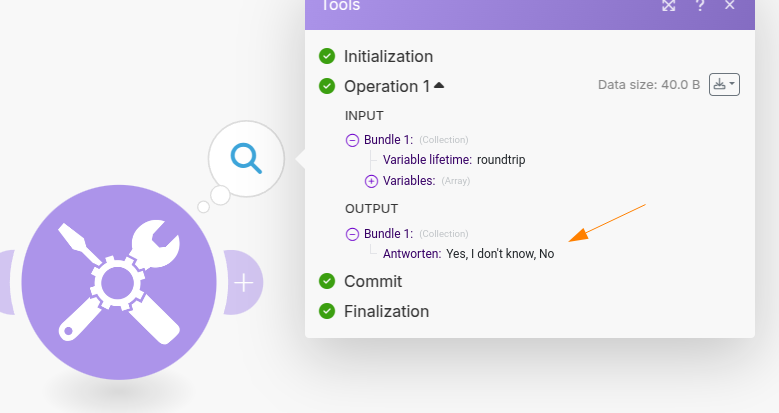Image resolution: width=779 pixels, height=413 pixels.
Task: Close the Tools output panel
Action: [x=730, y=6]
